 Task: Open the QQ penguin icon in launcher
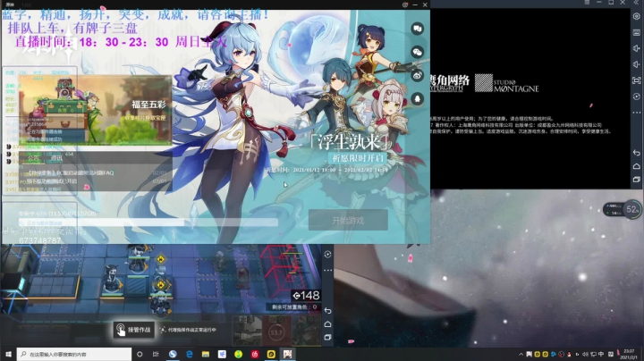click(418, 99)
